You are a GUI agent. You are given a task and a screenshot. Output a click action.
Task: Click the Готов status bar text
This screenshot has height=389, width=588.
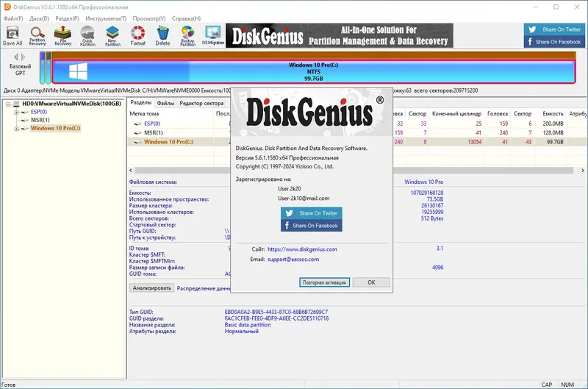click(9, 385)
